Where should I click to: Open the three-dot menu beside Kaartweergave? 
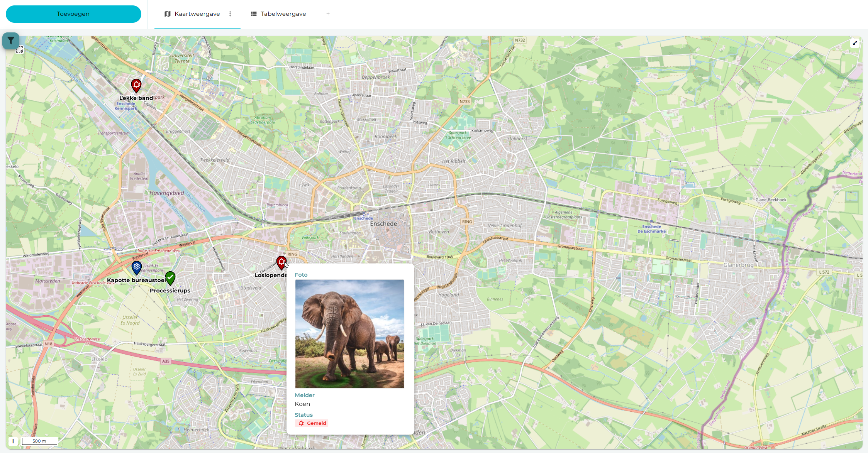tap(230, 14)
